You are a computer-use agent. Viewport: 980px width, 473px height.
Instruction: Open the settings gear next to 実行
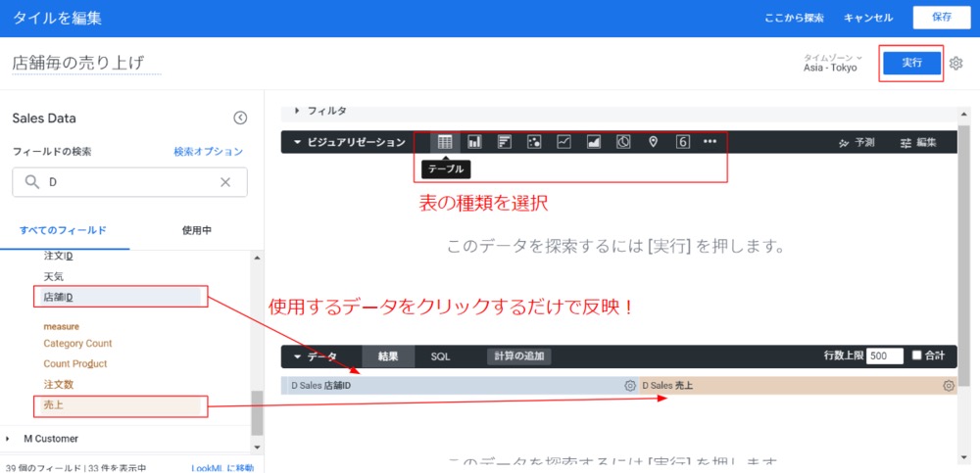pyautogui.click(x=955, y=63)
